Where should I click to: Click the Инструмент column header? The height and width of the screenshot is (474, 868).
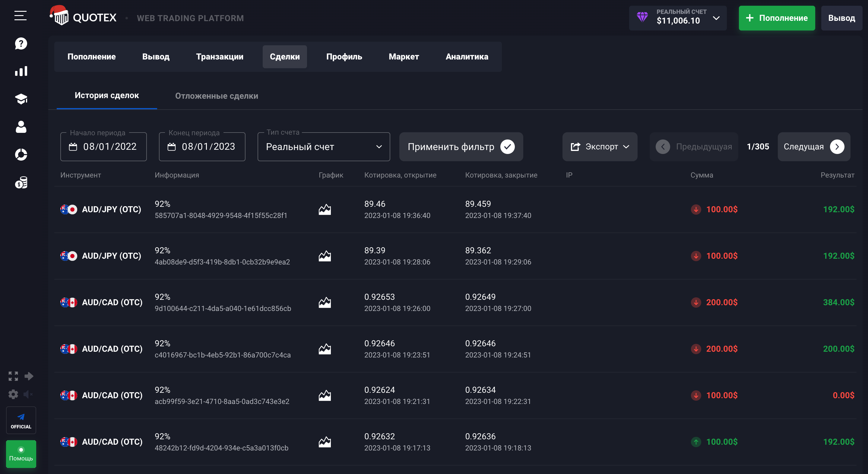click(81, 175)
